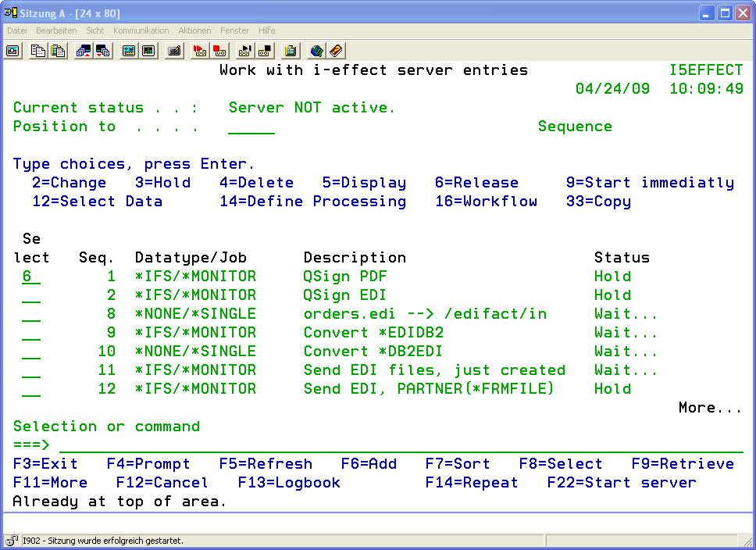Open the Aktionen menu
756x550 pixels.
[194, 30]
